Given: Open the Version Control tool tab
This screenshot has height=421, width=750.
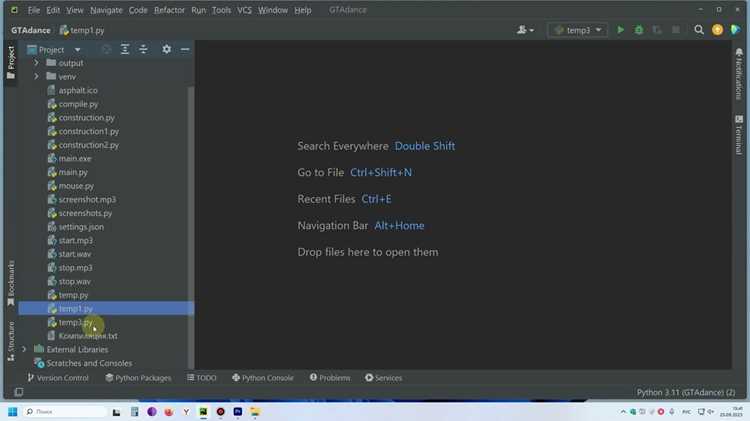Looking at the screenshot, I should pos(58,377).
